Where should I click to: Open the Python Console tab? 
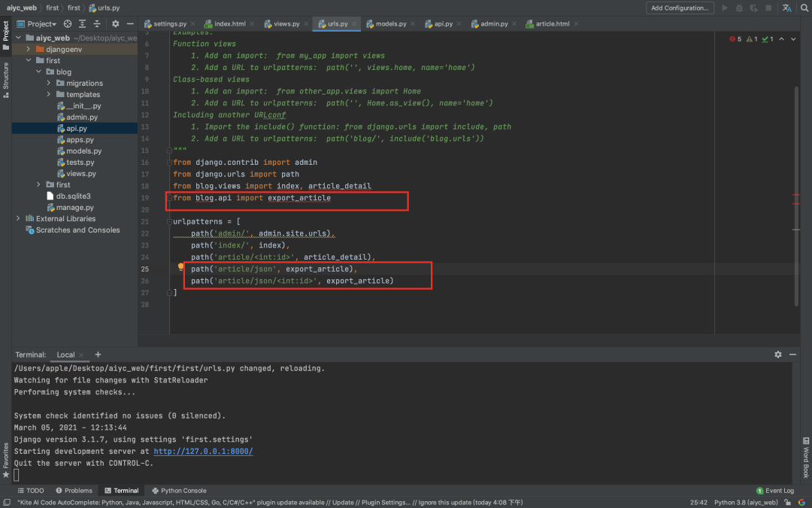[x=178, y=491]
